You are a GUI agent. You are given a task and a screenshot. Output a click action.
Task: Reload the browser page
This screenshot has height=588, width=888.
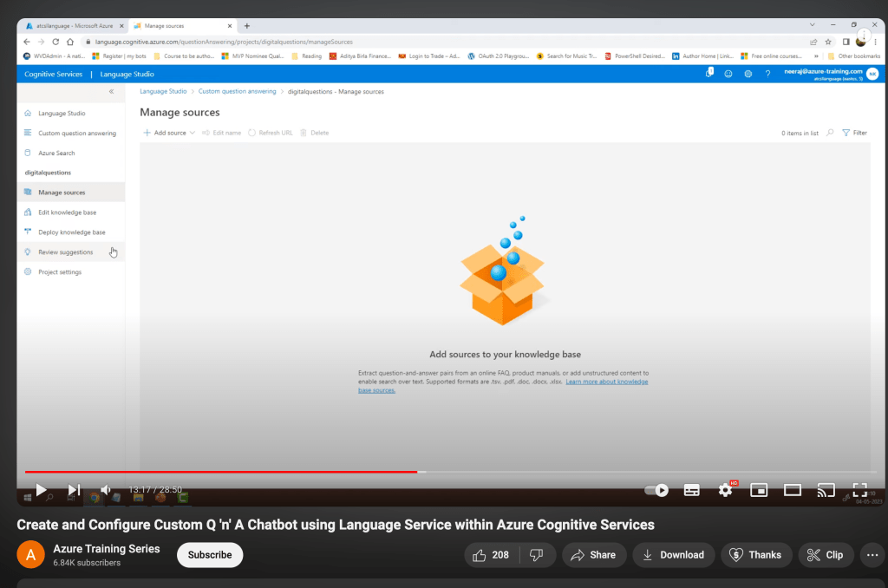(x=55, y=42)
